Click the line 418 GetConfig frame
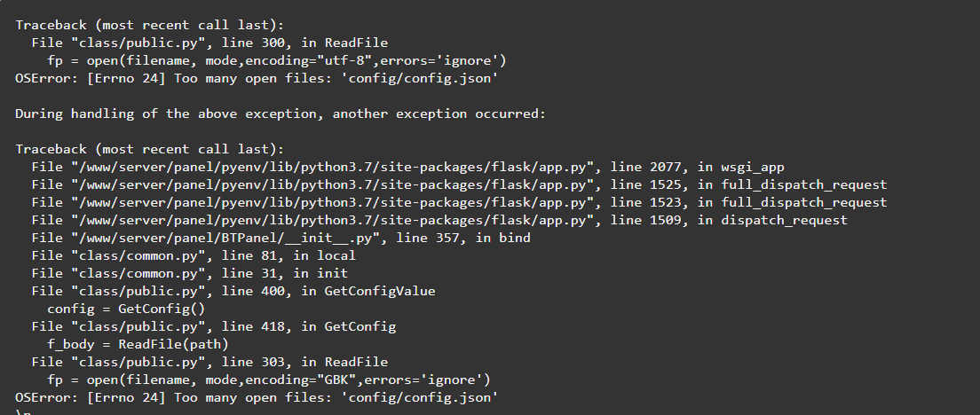Image resolution: width=980 pixels, height=415 pixels. 213,326
